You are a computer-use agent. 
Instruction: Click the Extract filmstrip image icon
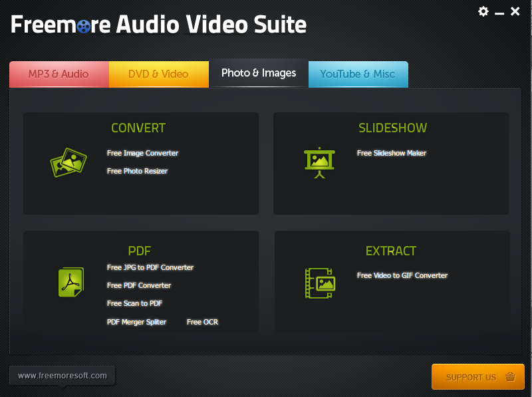pyautogui.click(x=320, y=283)
